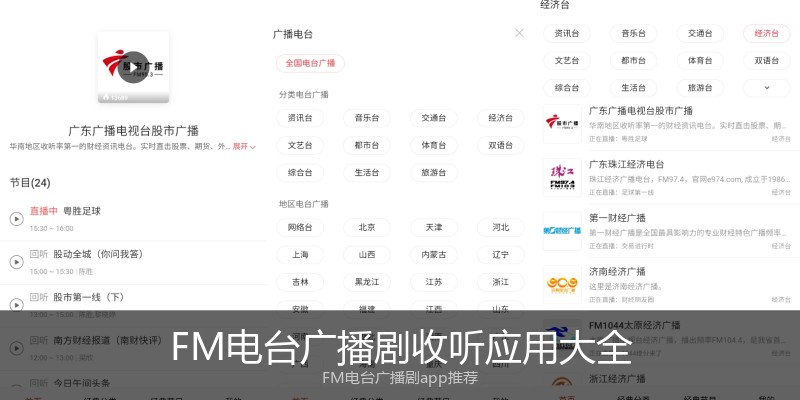The width and height of the screenshot is (800, 400).
Task: Switch to the 体育台 tab in 经济台 screen
Action: 700,61
